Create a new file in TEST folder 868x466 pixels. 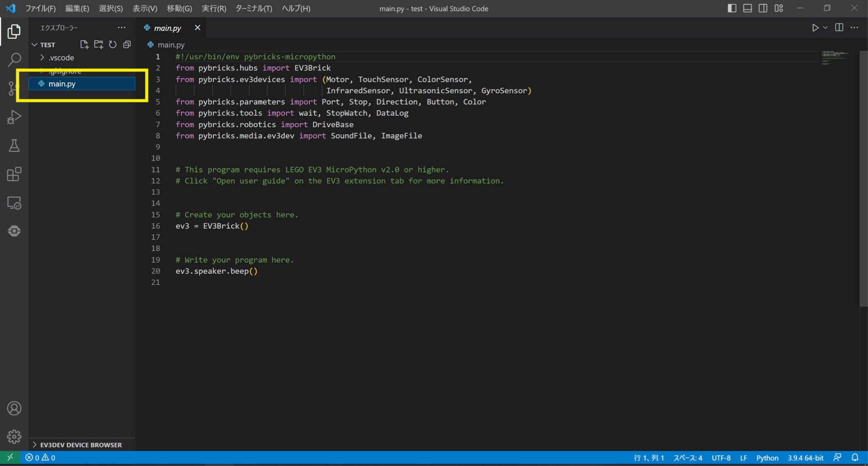(84, 45)
